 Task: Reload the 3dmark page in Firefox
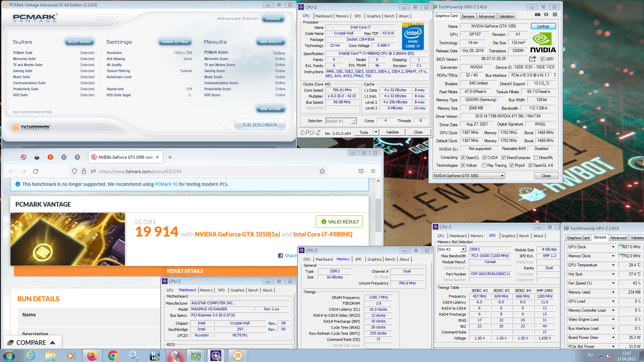point(36,171)
